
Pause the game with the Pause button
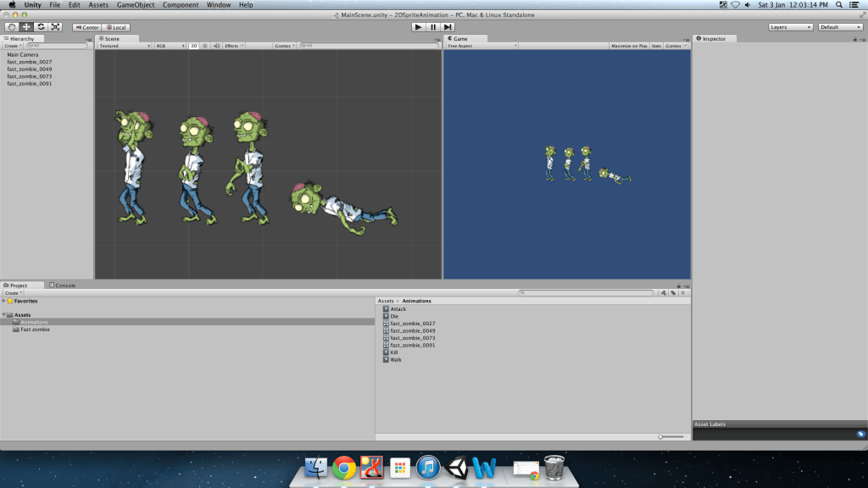[x=433, y=27]
